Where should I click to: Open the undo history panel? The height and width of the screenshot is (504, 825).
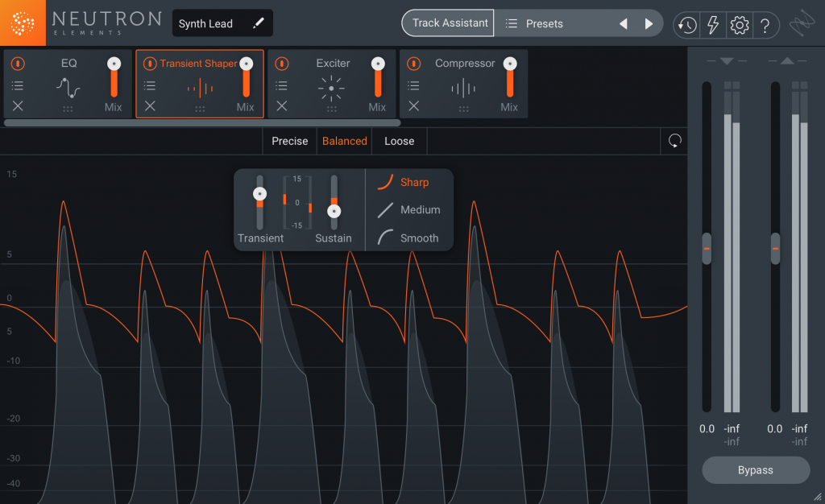(x=686, y=25)
